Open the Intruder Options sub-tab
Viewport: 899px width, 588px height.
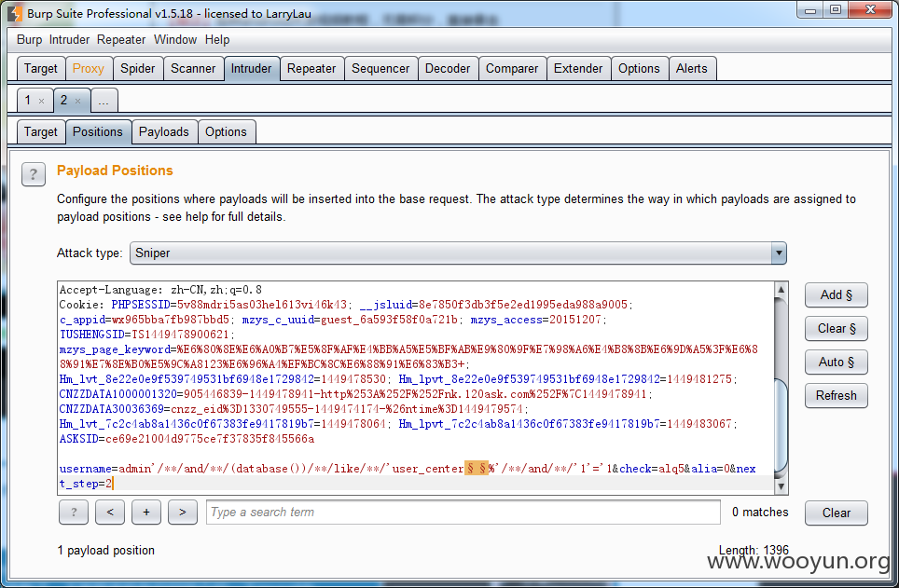tap(226, 131)
